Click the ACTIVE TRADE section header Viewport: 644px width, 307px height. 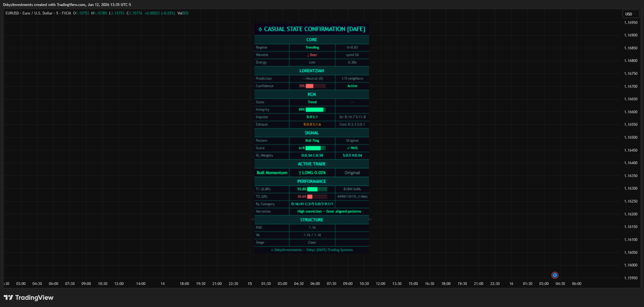[x=312, y=164]
